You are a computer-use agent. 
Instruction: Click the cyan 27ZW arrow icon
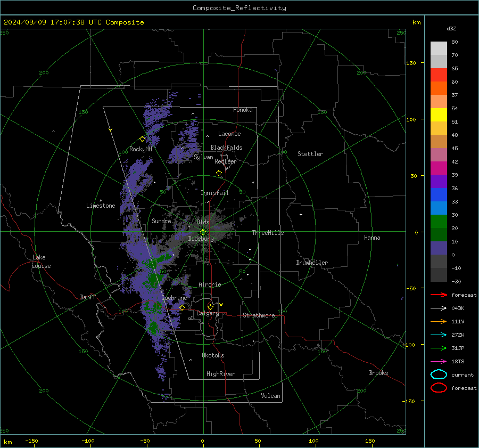point(439,335)
